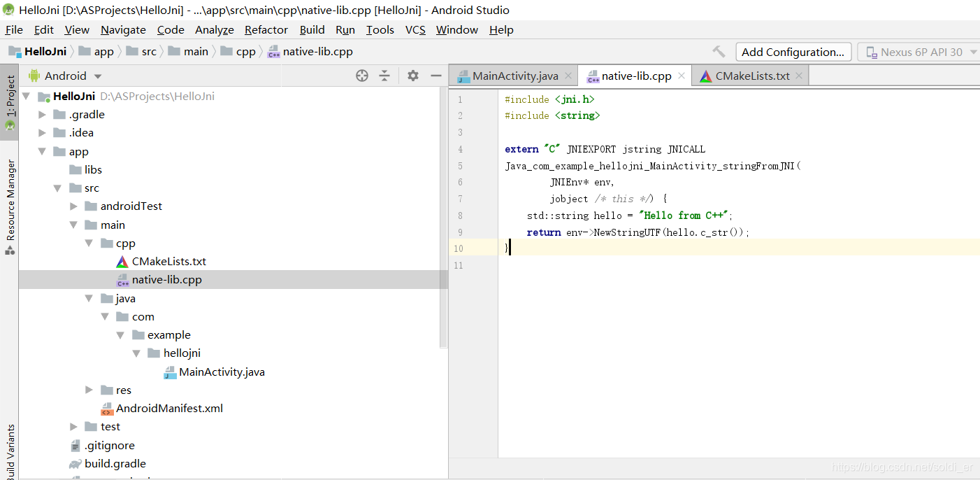Open the View menu
Viewport: 980px width, 480px height.
[77, 29]
